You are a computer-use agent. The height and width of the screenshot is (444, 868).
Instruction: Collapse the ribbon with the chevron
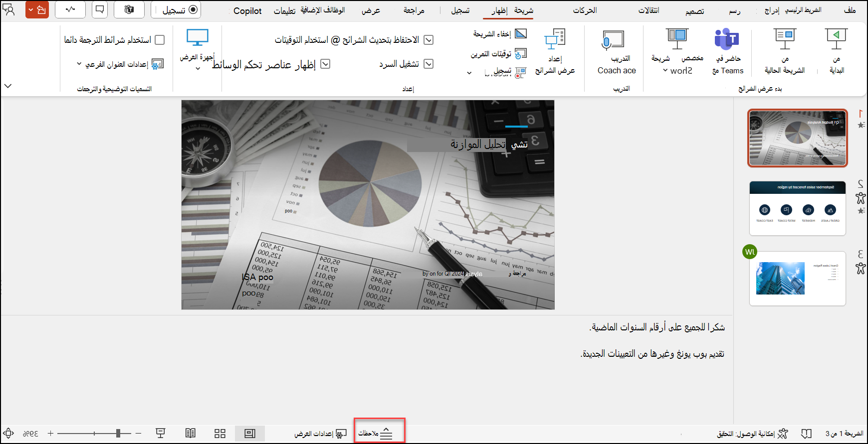tap(8, 86)
